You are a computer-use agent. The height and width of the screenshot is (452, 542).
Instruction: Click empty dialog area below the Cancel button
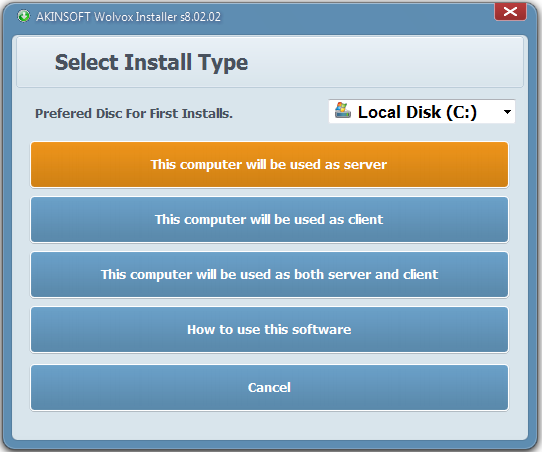click(x=269, y=425)
